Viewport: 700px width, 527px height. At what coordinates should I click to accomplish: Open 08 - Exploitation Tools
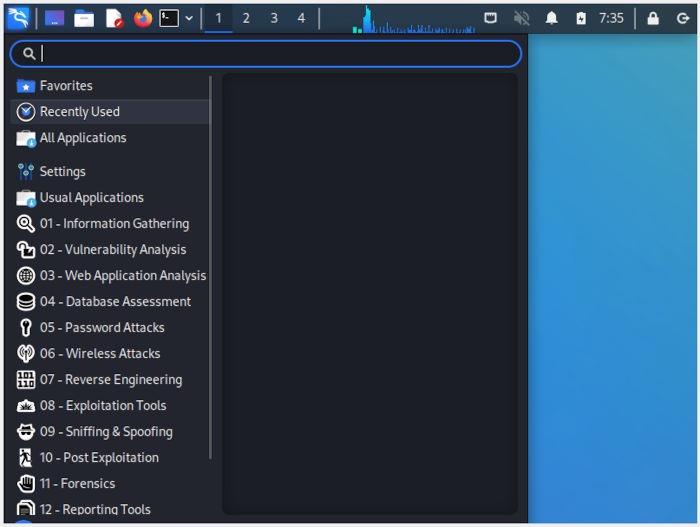(x=110, y=406)
